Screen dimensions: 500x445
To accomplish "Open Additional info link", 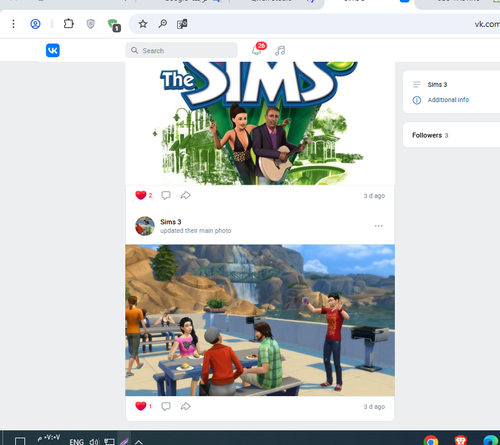I will point(448,100).
